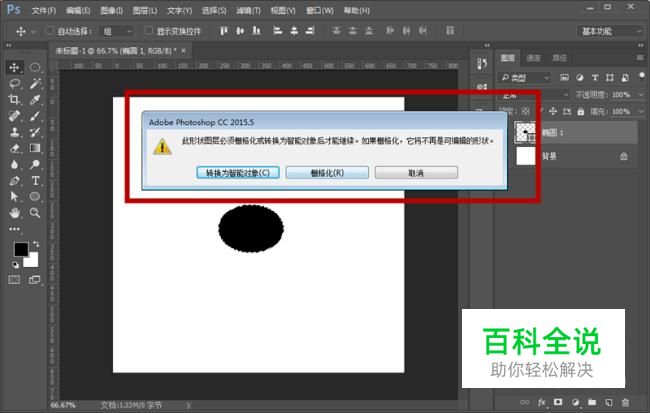Select the Clone Stamp tool

15,132
